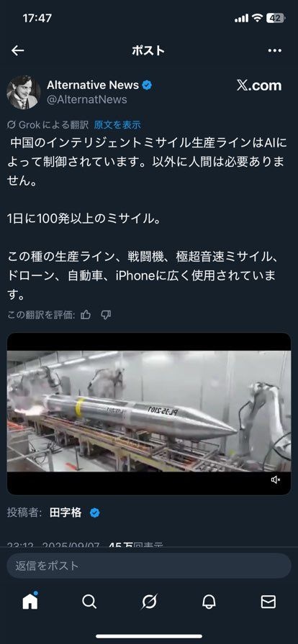Open the Grok tab in bottom bar
The height and width of the screenshot is (644, 298).
click(x=149, y=602)
